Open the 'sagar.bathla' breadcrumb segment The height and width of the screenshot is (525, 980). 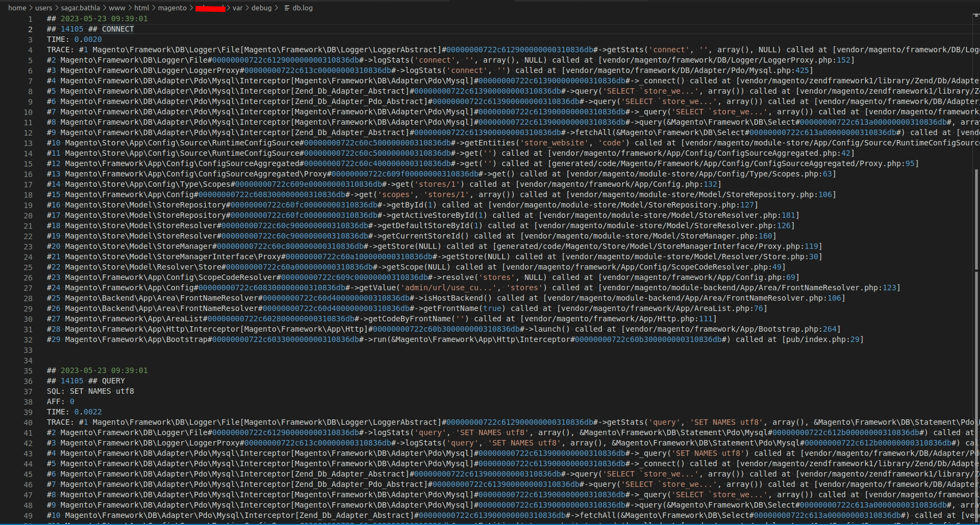click(x=81, y=8)
